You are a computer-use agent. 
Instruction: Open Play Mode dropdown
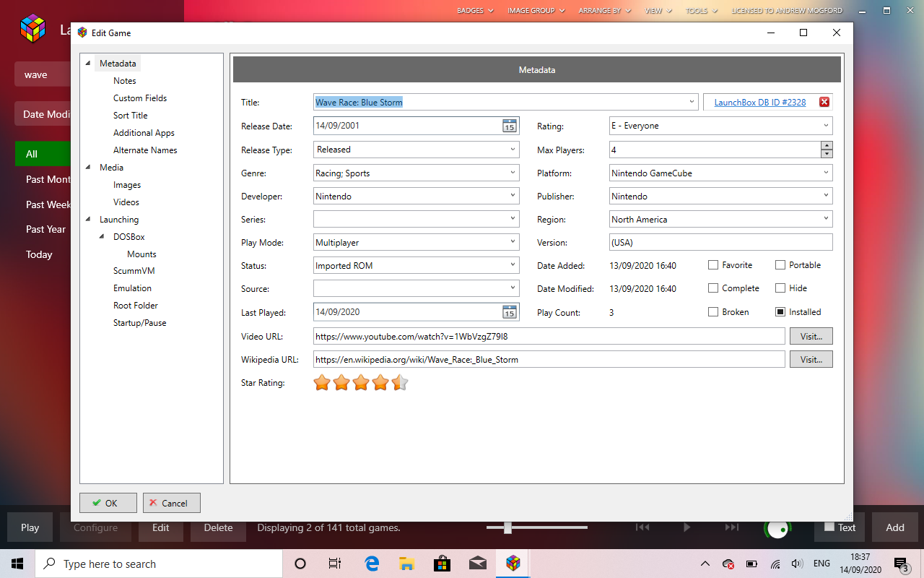(513, 242)
